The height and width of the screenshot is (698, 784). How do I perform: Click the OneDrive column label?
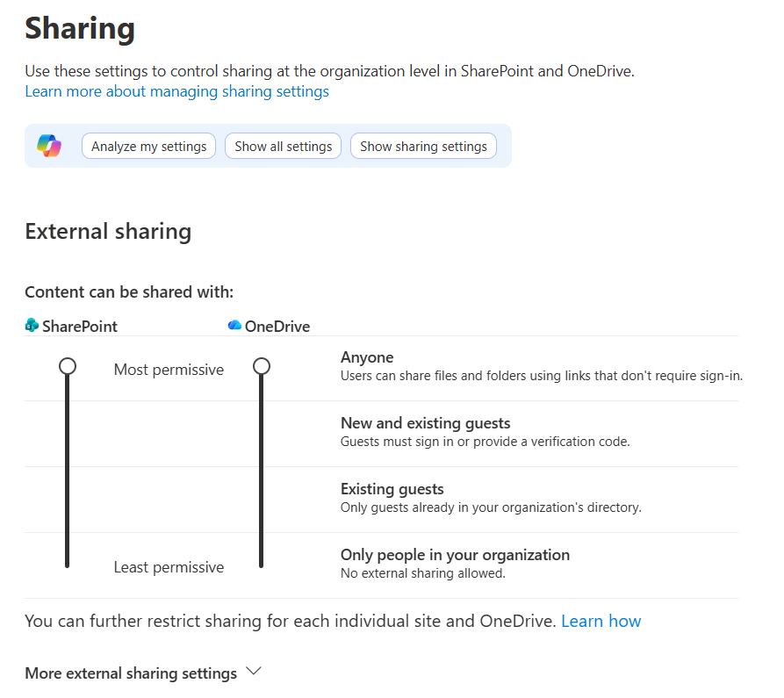click(x=277, y=327)
